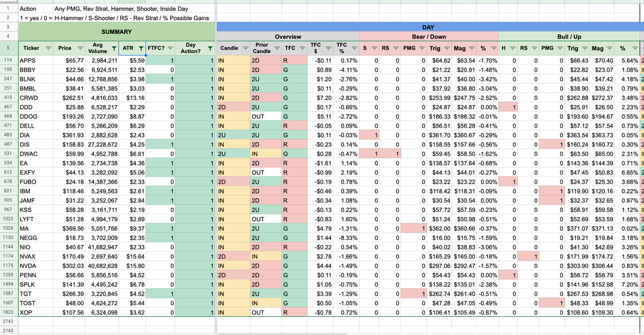644x335 pixels.
Task: Select the blue DAY header cell
Action: [x=429, y=27]
